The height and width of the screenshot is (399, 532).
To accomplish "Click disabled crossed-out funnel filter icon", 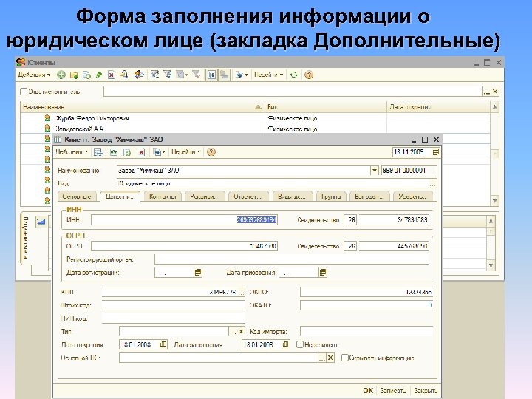I will [197, 75].
